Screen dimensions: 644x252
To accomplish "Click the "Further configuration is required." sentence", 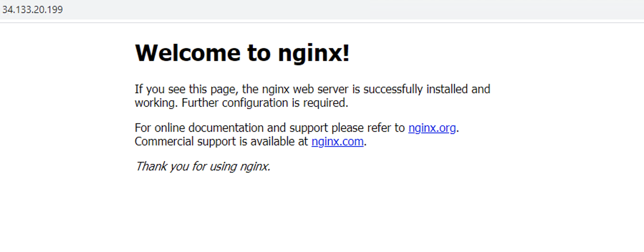I will (265, 103).
